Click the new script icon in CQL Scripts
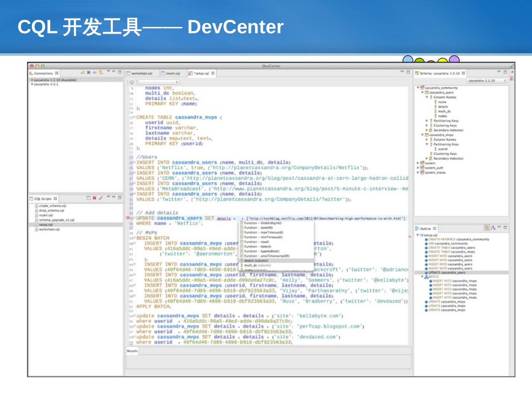 89,198
